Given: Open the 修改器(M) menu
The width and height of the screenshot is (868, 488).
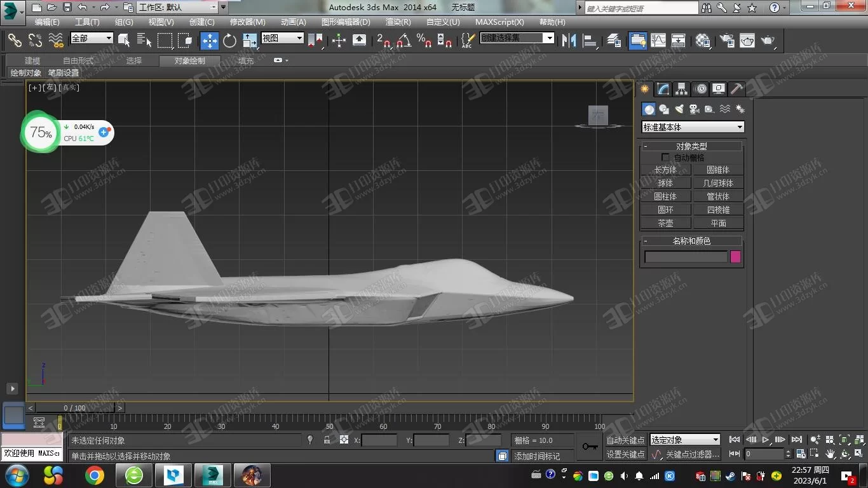Looking at the screenshot, I should coord(248,22).
